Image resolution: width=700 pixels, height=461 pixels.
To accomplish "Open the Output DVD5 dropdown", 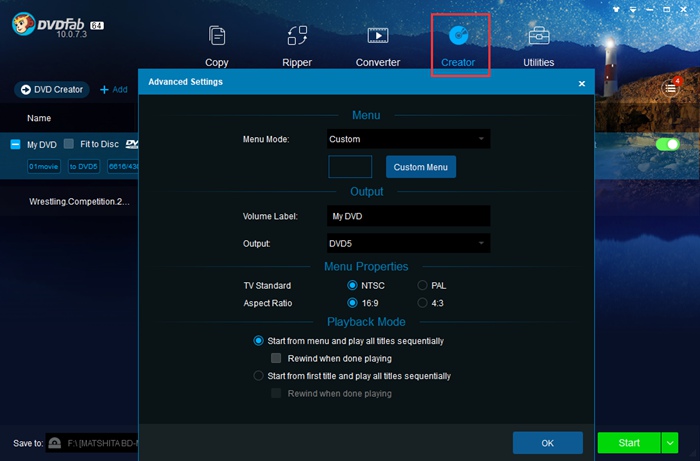I will [x=409, y=243].
